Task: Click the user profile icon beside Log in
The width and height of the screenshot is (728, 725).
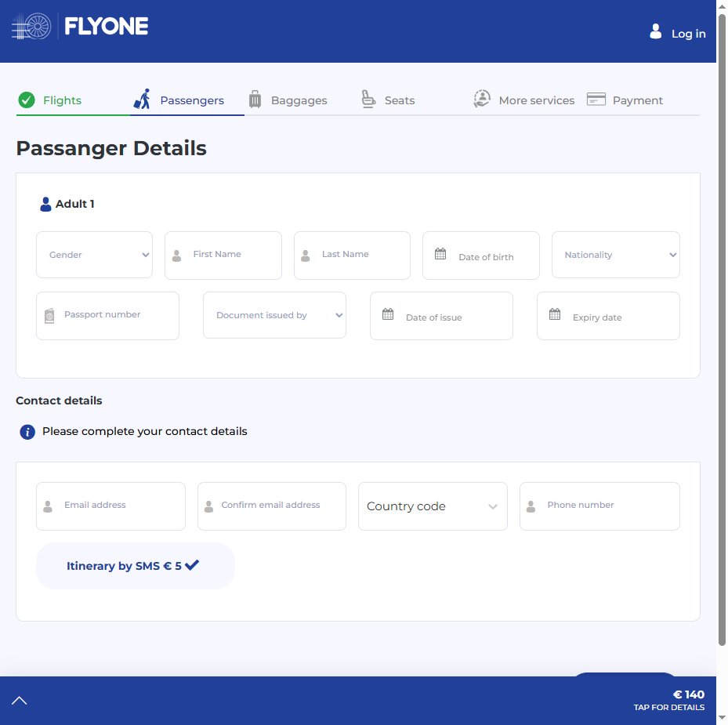Action: tap(656, 31)
